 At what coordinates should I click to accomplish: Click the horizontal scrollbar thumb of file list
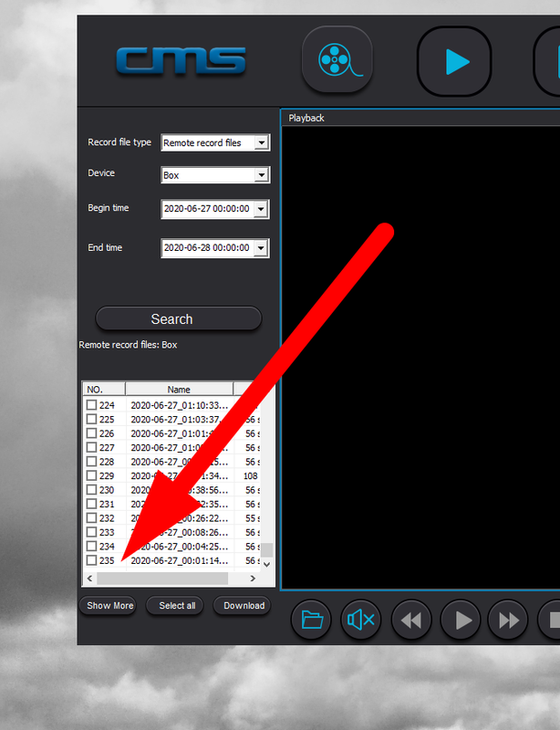click(162, 579)
